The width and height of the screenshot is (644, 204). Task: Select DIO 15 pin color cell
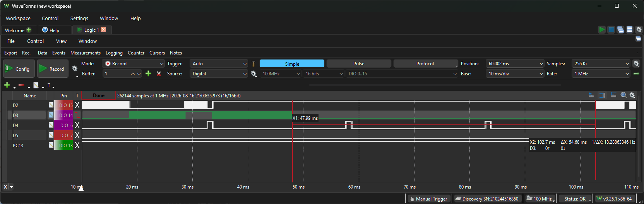(x=64, y=105)
